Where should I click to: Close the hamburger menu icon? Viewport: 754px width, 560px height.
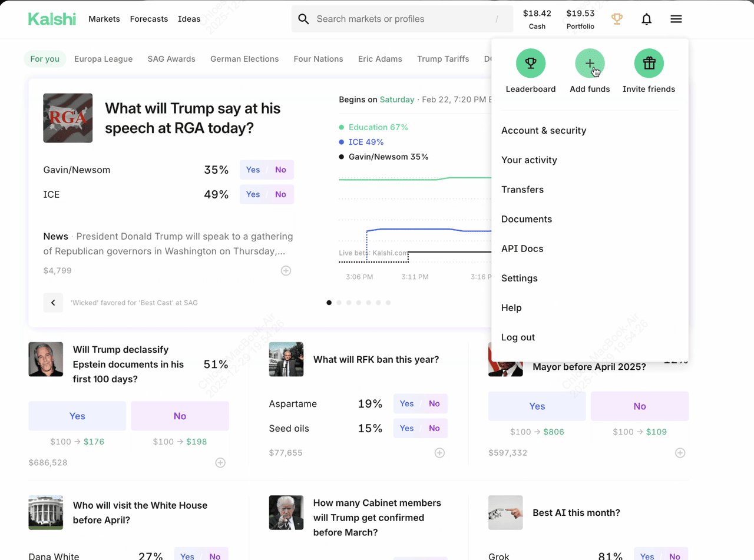(x=676, y=19)
